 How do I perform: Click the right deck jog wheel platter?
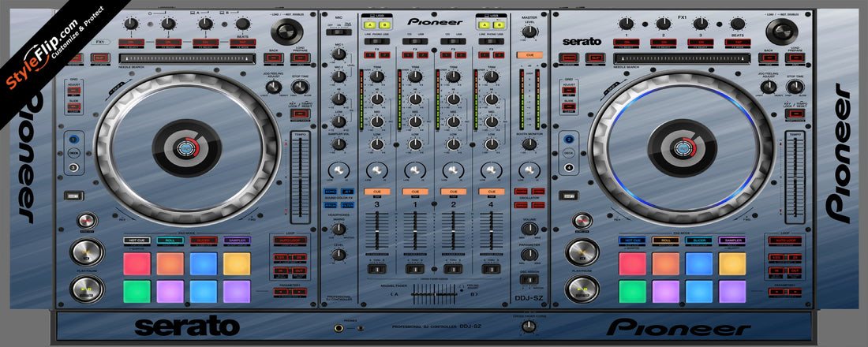682,148
